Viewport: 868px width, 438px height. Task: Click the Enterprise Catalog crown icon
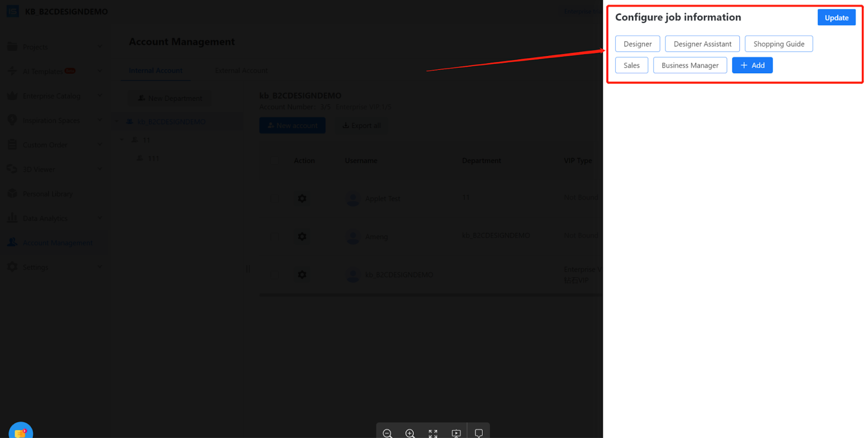tap(12, 96)
